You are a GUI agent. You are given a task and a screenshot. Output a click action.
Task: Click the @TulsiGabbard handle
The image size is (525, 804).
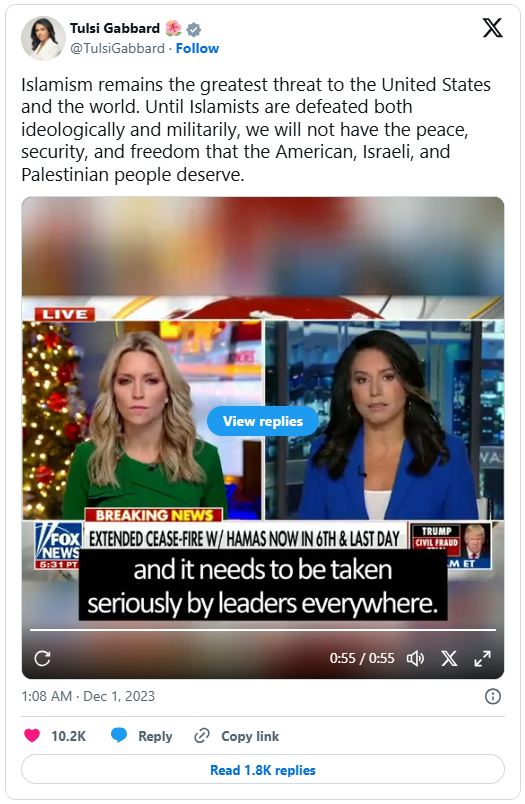click(117, 48)
